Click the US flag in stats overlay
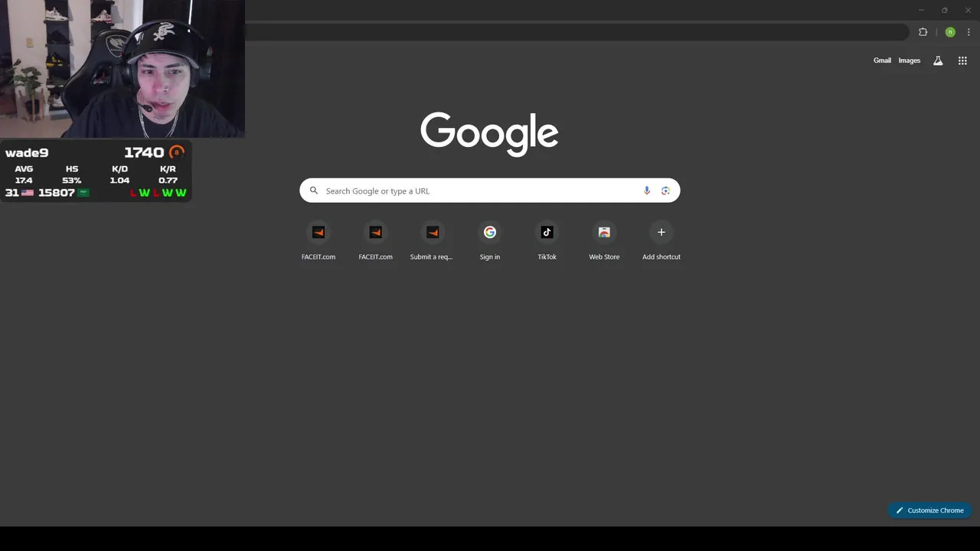Image resolution: width=980 pixels, height=551 pixels. pos(28,193)
